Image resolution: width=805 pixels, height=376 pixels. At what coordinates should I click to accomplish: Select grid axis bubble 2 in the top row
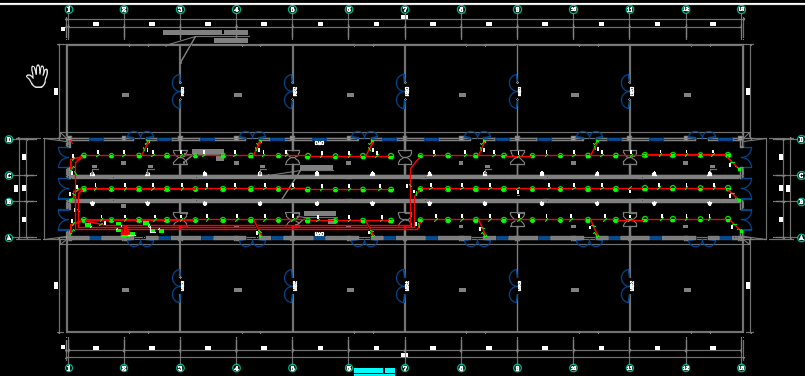(x=124, y=9)
